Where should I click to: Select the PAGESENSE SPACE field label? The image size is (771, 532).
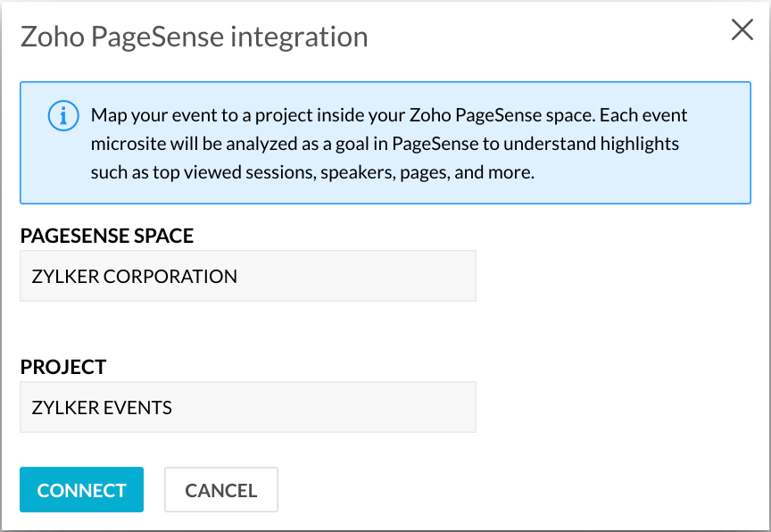107,236
